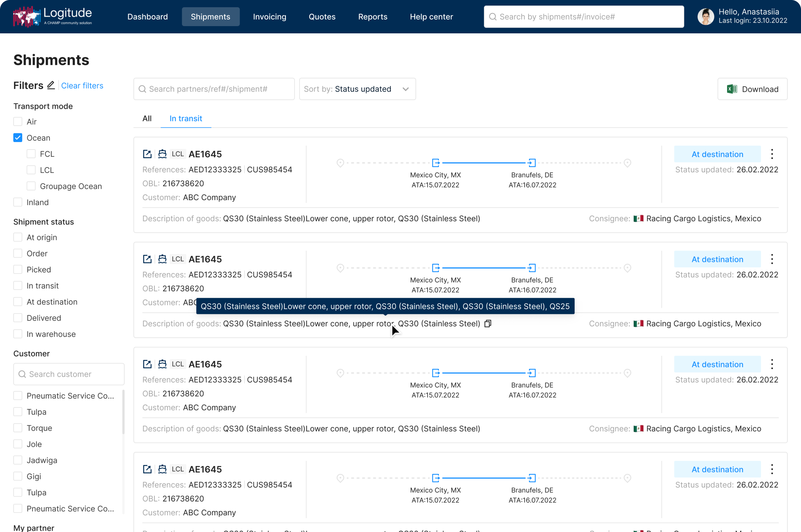
Task: Enable the Inland transport filter
Action: (x=18, y=202)
